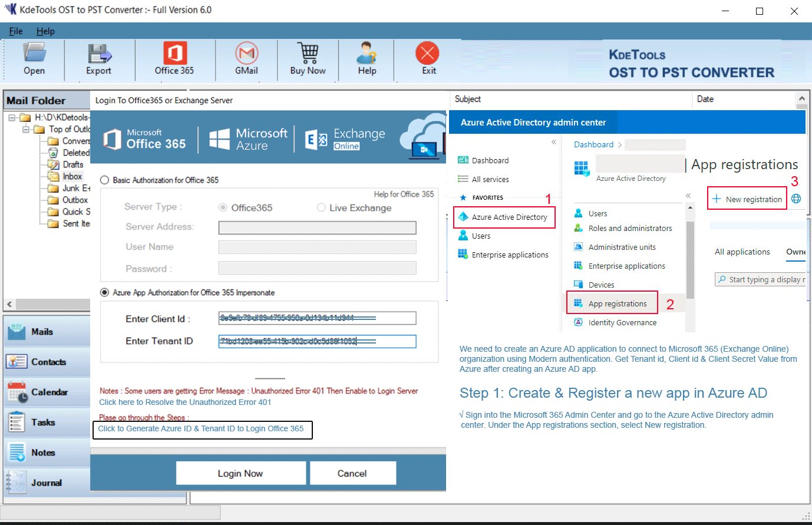Select the Outbox folder label
812x525 pixels.
(x=75, y=200)
